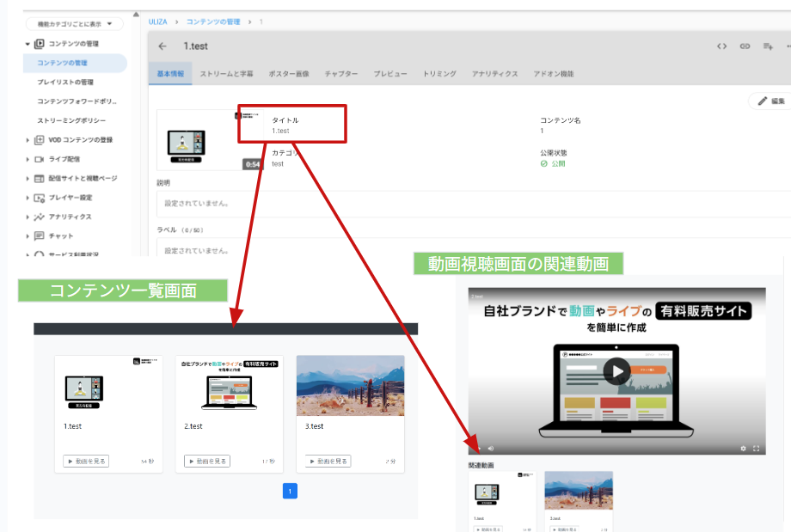Click 動画を見る under 2.test

click(206, 461)
